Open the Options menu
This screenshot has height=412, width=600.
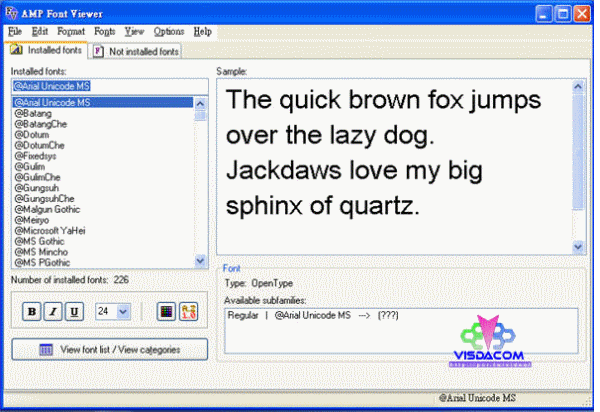tap(168, 32)
